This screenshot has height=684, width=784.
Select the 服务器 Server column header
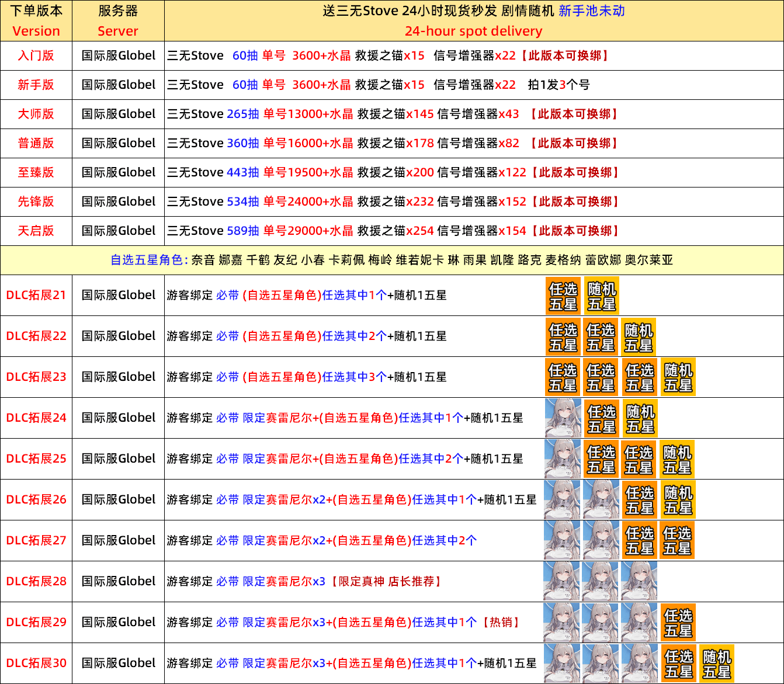[118, 20]
